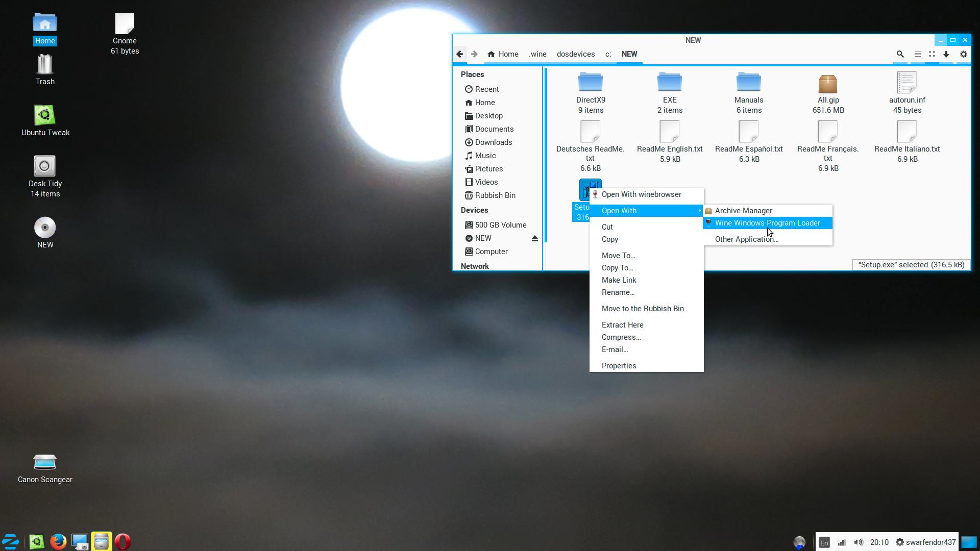Click Other Application… entry
This screenshot has width=980, height=551.
click(746, 239)
